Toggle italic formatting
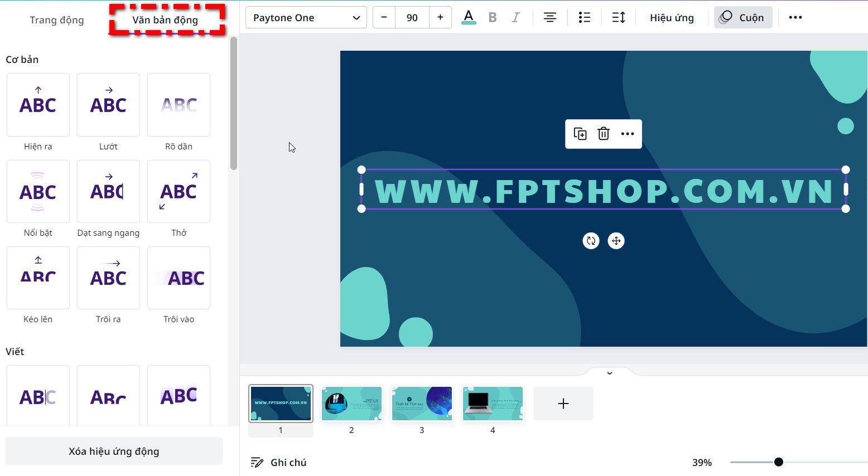The height and width of the screenshot is (476, 868). coord(516,18)
